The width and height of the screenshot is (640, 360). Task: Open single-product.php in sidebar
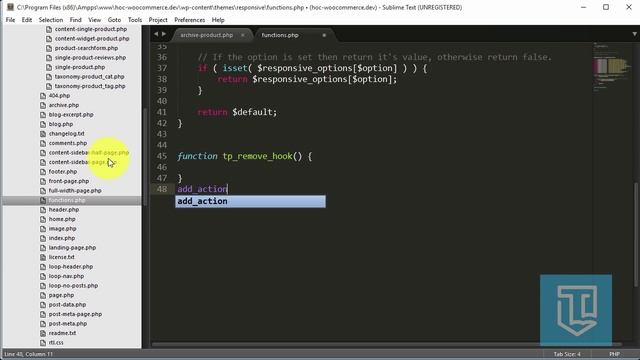[80, 67]
